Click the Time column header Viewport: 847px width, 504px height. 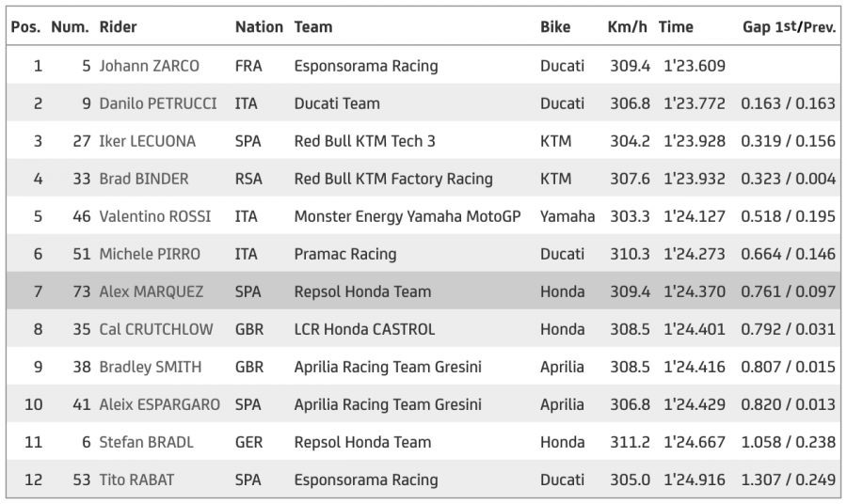pyautogui.click(x=676, y=27)
